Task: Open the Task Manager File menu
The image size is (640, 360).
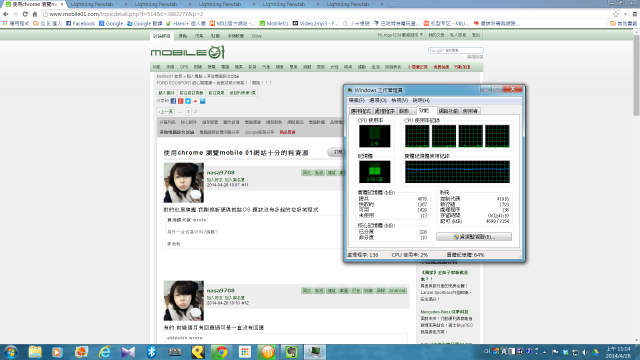Action: coord(356,100)
